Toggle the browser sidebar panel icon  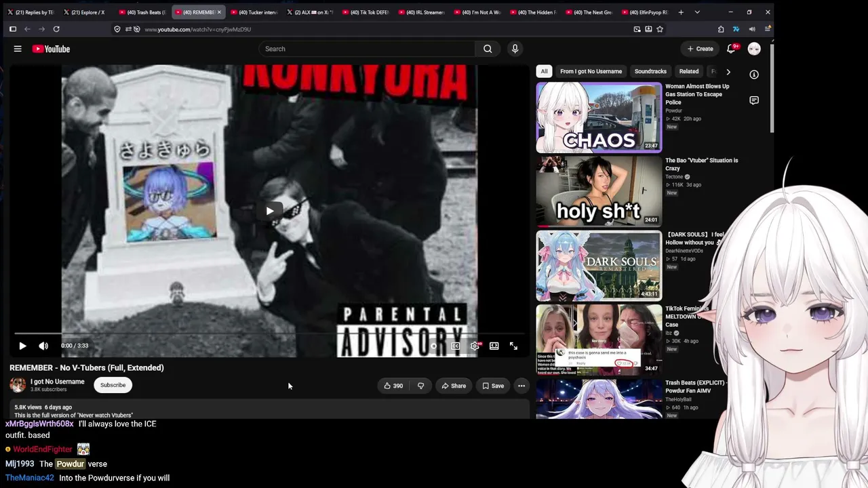pos(13,29)
